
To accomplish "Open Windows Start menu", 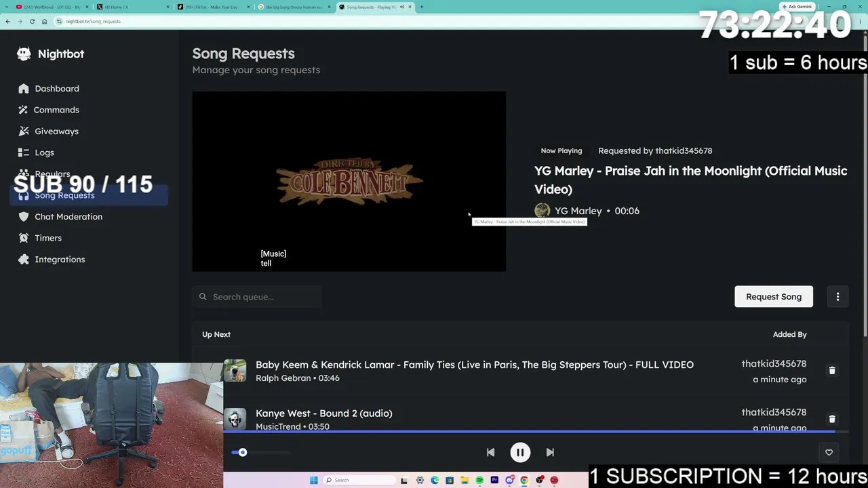I will click(313, 481).
